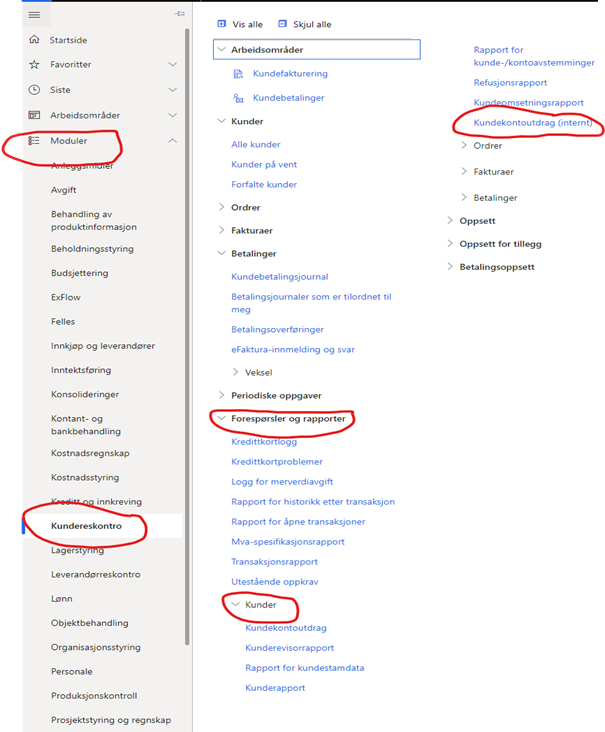Image resolution: width=605 pixels, height=732 pixels.
Task: Click the hamburger menu icon above Startside
Action: (34, 15)
